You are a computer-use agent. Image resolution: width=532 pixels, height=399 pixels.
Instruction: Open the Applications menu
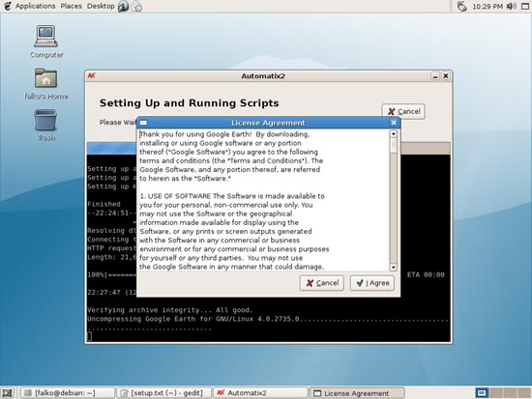tap(35, 6)
